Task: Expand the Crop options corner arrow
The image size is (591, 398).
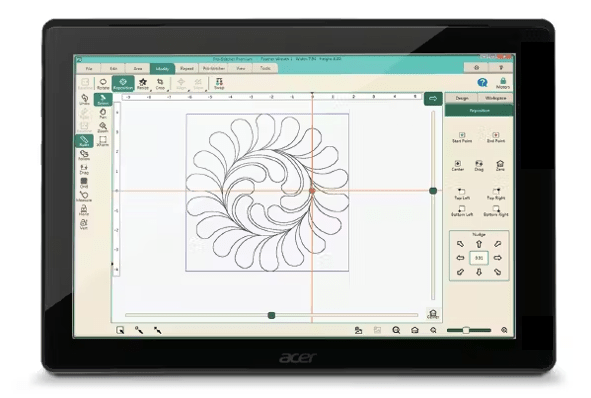Action: (x=168, y=91)
